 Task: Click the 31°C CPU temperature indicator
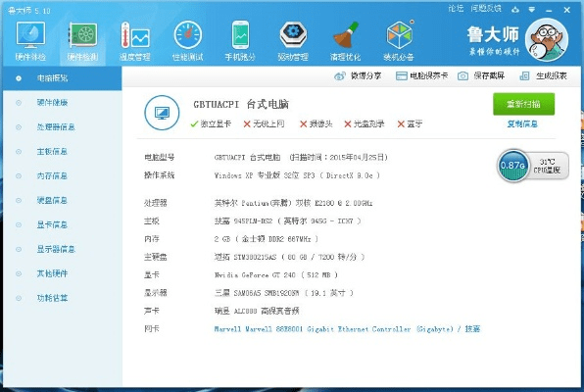tap(547, 166)
